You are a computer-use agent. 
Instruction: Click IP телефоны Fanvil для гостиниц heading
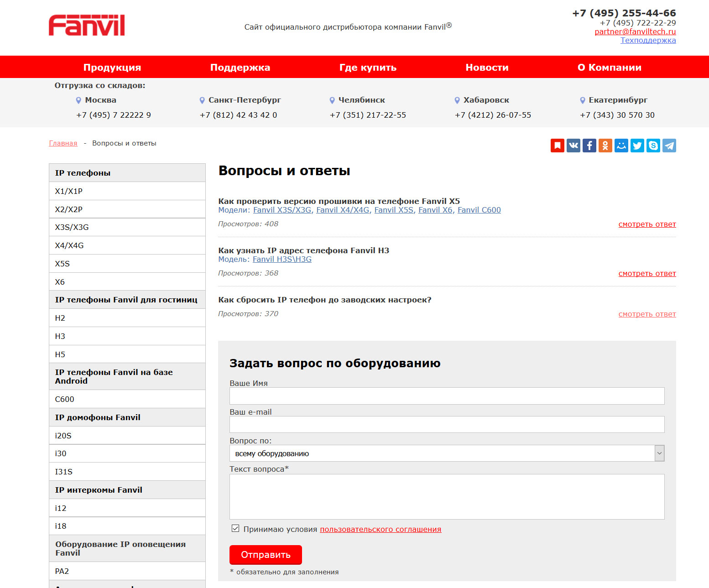point(127,300)
